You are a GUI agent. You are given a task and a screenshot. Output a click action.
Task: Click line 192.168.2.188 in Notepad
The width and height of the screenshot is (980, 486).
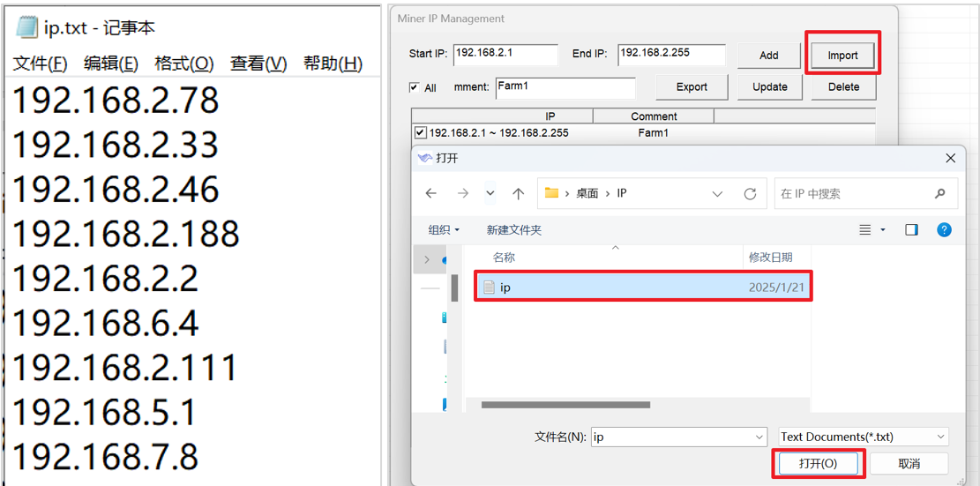pyautogui.click(x=125, y=233)
